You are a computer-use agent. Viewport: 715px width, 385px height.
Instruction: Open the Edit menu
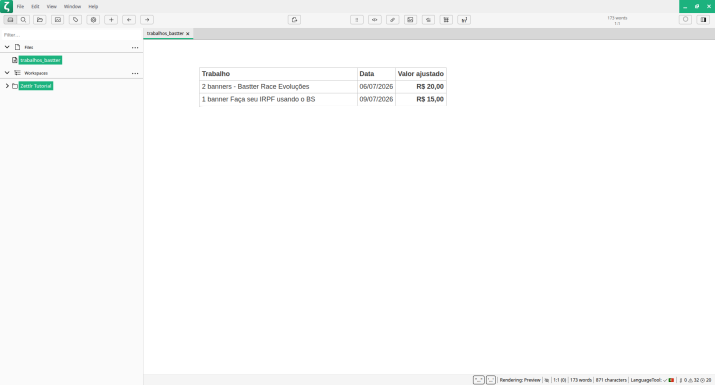pos(35,6)
